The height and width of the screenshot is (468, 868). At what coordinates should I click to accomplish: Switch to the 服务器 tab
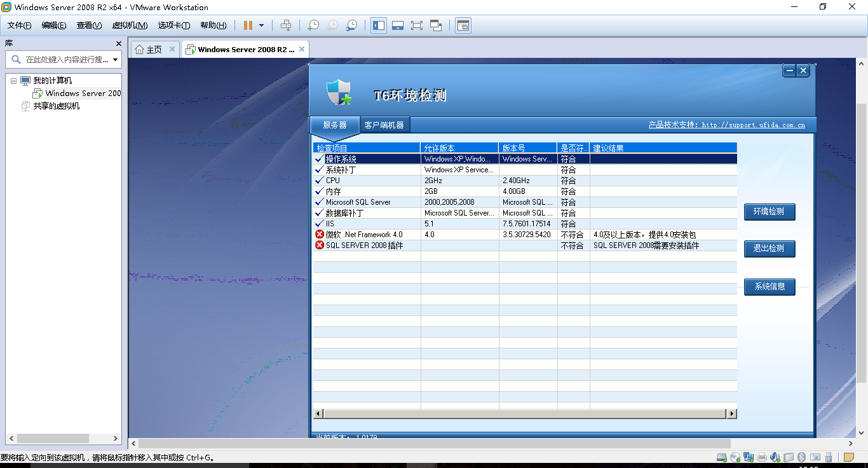[x=335, y=125]
